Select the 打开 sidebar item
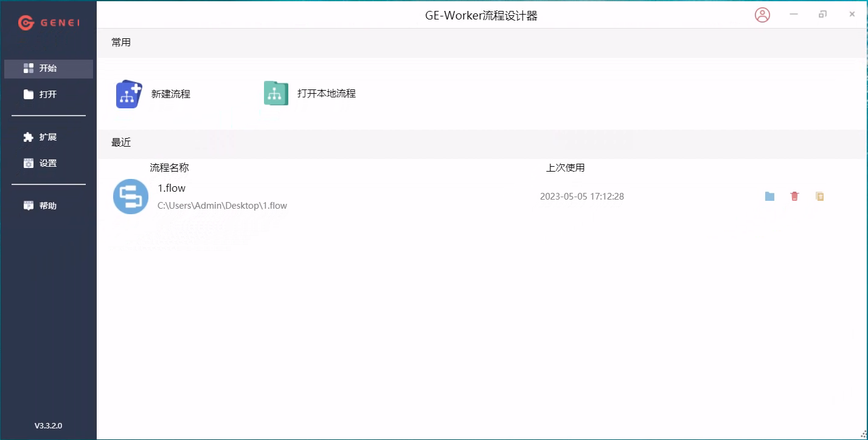868x440 pixels. 49,94
